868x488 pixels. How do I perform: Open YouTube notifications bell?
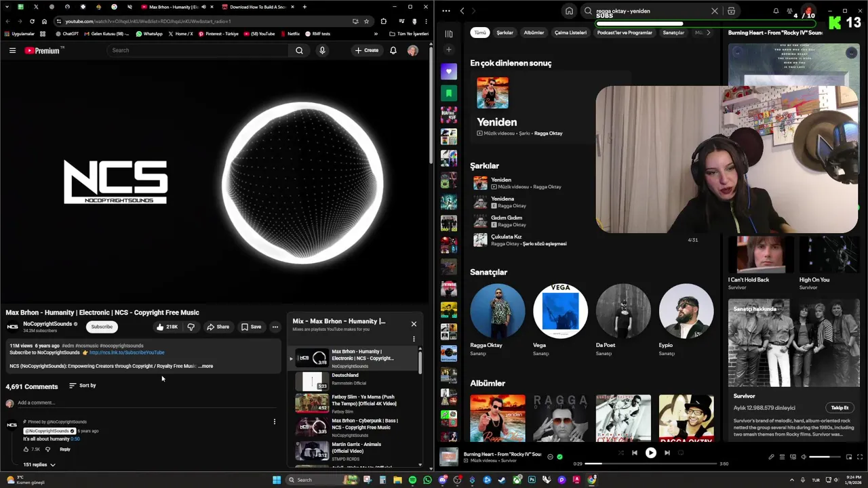click(393, 50)
